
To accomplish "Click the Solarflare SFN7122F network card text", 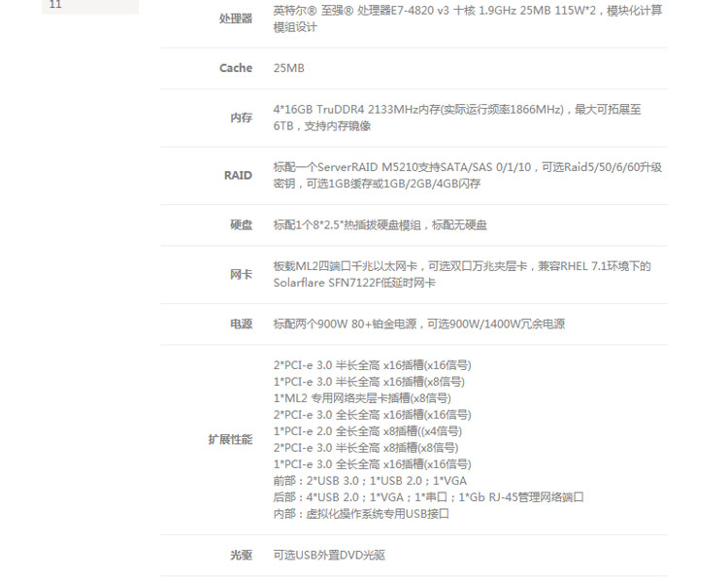I will coord(354,283).
